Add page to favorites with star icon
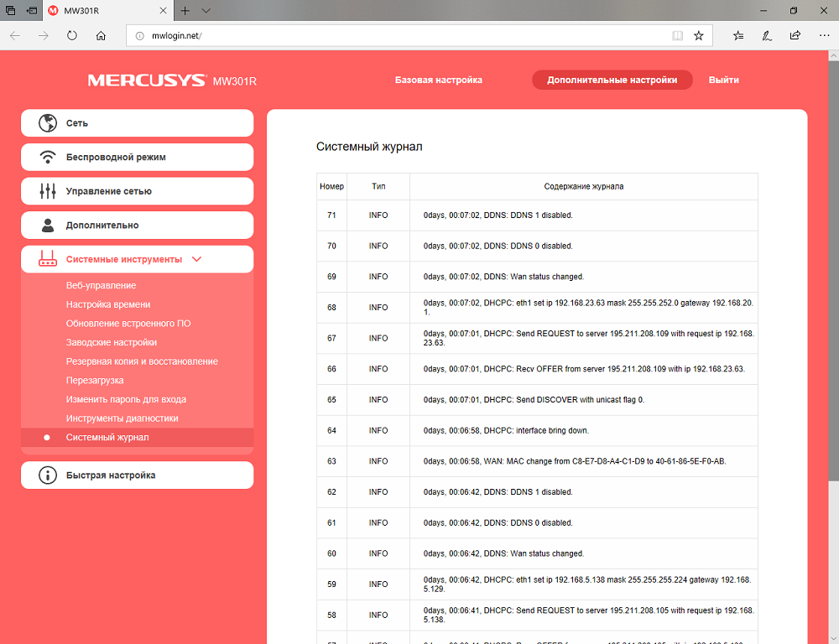This screenshot has width=839, height=644. point(698,36)
